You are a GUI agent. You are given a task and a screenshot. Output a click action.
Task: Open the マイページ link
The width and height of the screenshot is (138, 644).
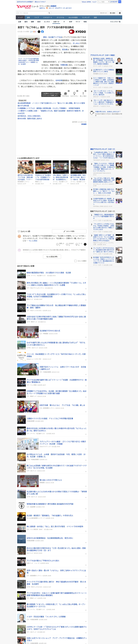point(103,13)
